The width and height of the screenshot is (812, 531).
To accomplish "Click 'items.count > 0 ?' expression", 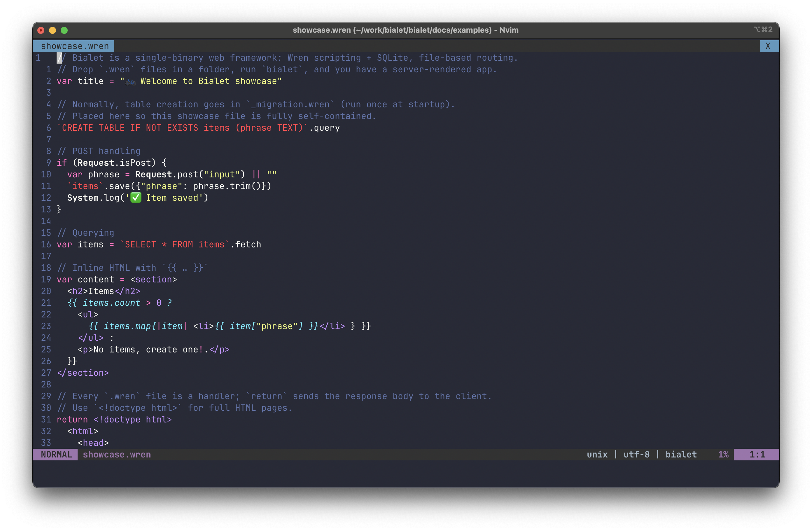I will 127,303.
